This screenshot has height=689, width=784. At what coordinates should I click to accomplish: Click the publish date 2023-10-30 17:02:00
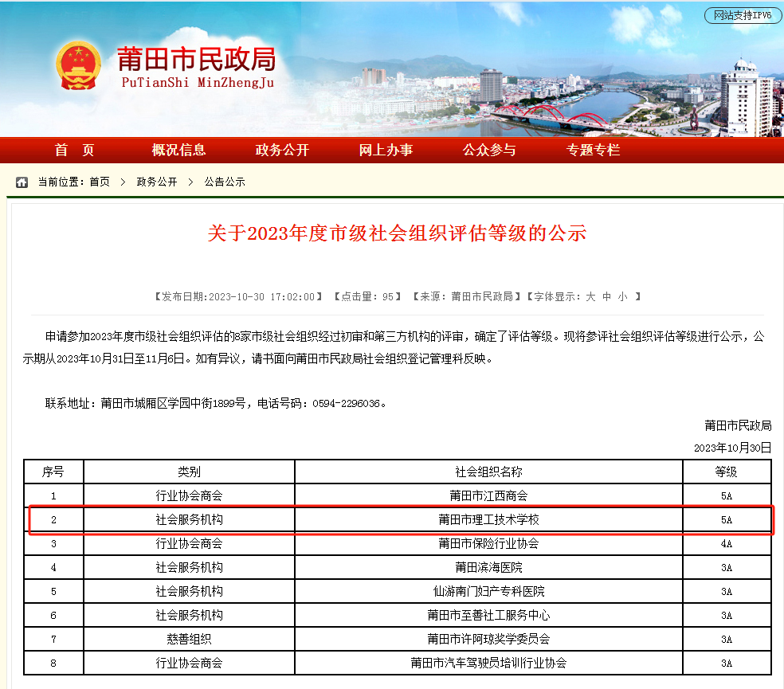point(261,297)
